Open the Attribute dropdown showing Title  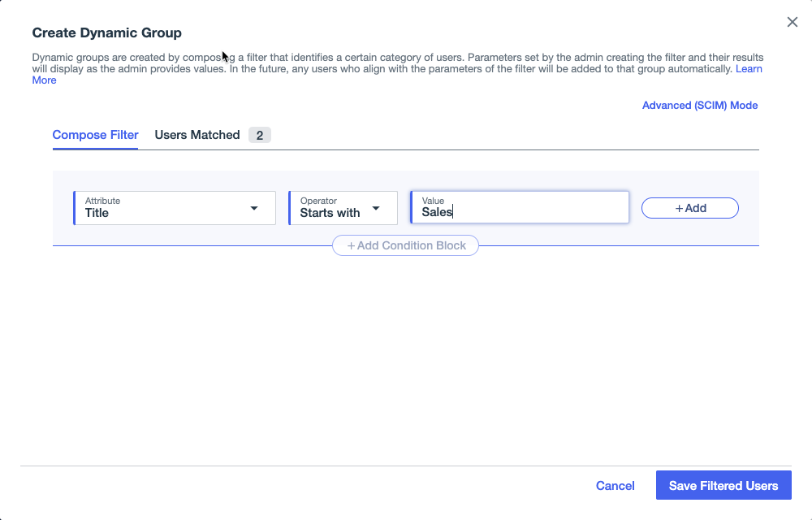point(175,208)
